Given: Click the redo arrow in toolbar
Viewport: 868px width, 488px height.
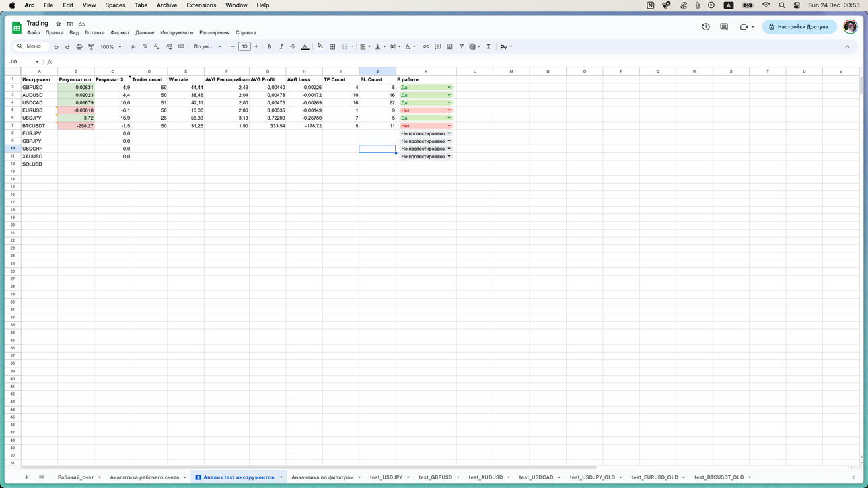Looking at the screenshot, I should pyautogui.click(x=67, y=47).
